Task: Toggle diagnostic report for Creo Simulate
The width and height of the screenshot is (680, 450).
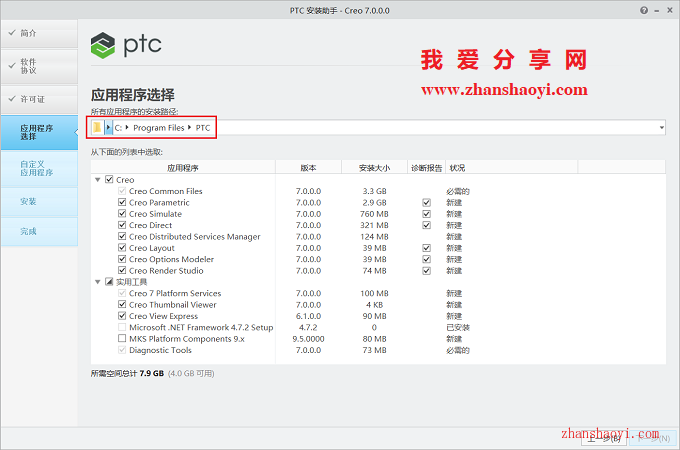Action: (427, 214)
